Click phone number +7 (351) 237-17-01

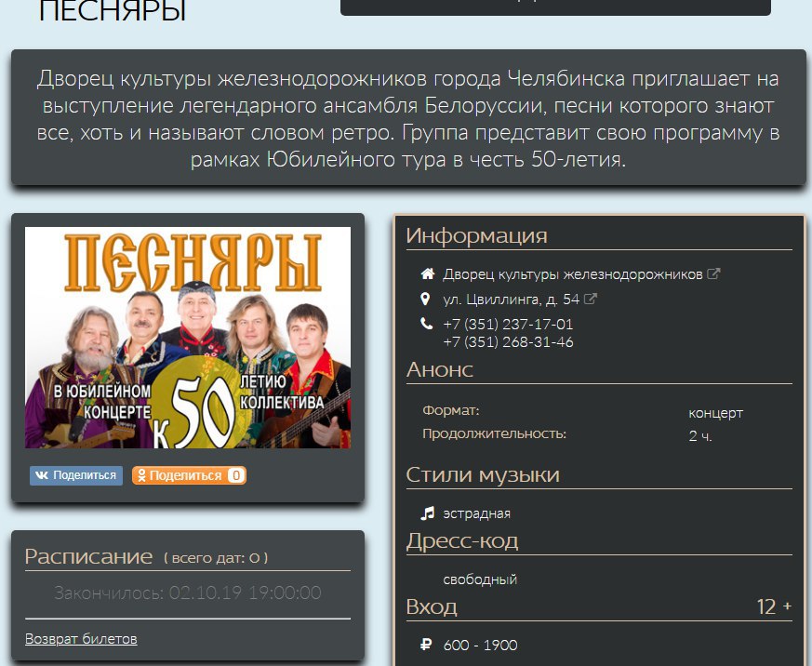click(x=508, y=325)
